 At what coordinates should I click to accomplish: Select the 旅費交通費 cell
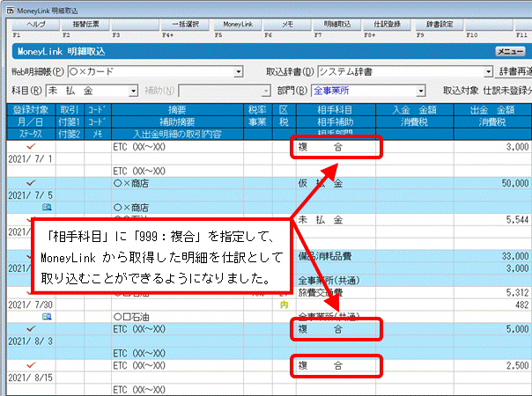tap(336, 292)
